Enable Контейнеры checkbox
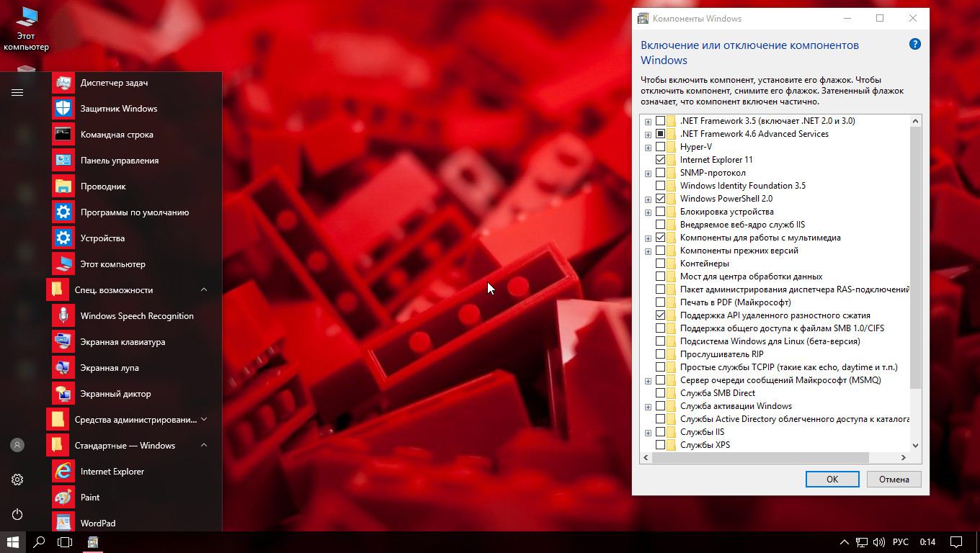Screen dimensions: 980x553 coord(660,264)
